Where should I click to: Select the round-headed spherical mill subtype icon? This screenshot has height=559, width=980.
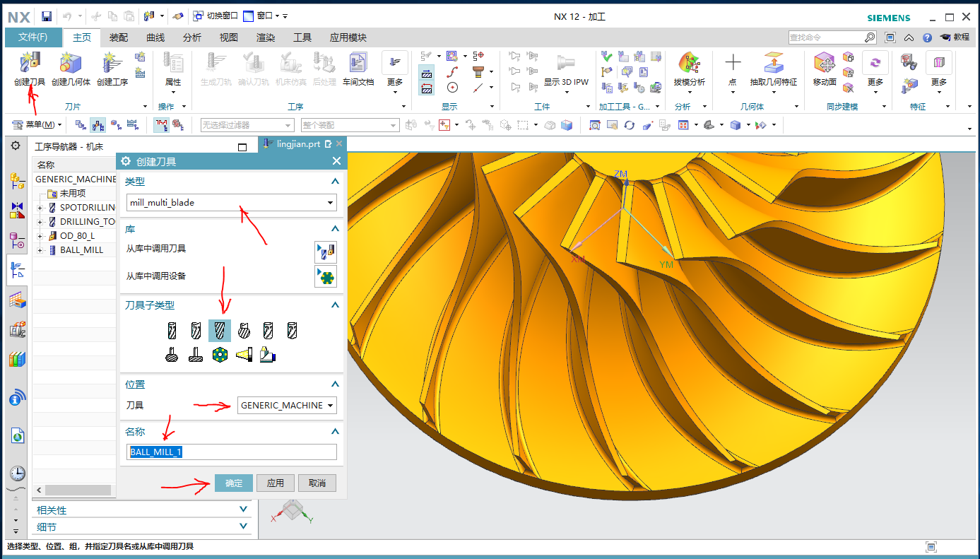(244, 330)
